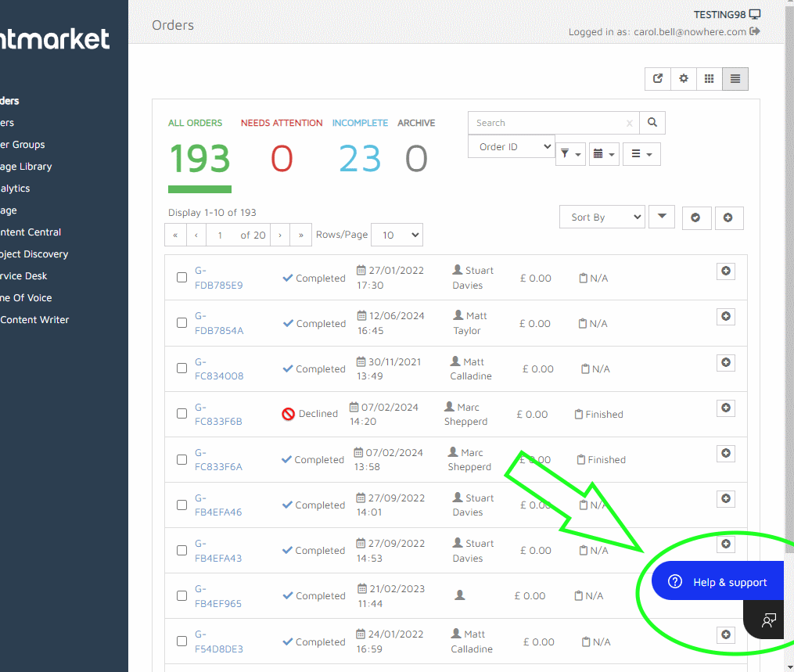Tick the checkbox for order G-FDB785E9

(181, 278)
